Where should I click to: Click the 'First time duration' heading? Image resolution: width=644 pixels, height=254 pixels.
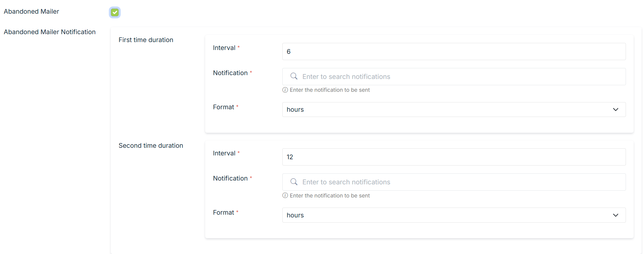pos(146,40)
